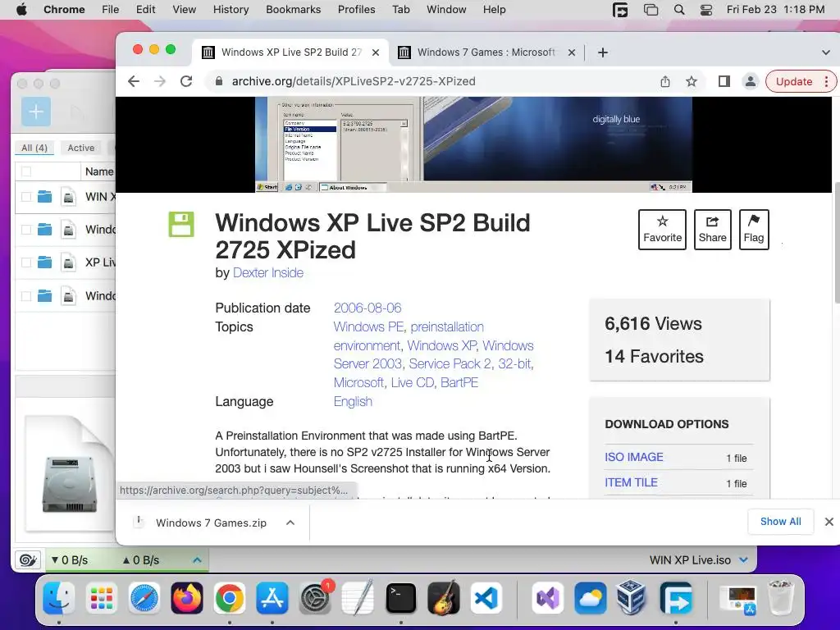This screenshot has width=840, height=630.
Task: Click the page vertical scrollbar
Action: pyautogui.click(x=837, y=244)
